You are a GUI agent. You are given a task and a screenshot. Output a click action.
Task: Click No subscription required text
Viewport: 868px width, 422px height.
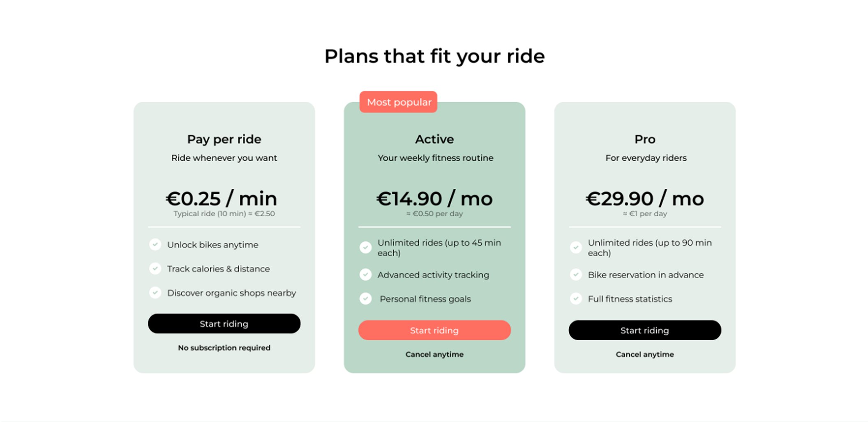[x=224, y=348]
